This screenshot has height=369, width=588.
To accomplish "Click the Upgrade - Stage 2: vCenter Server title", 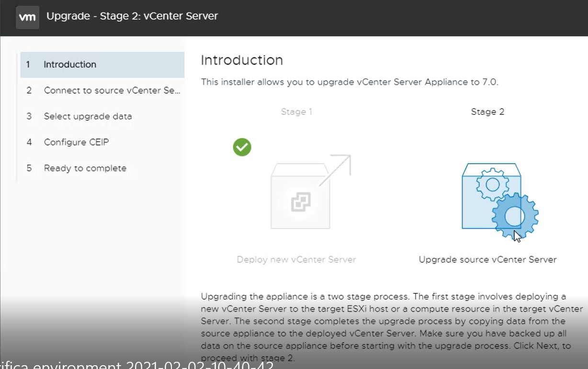I will point(132,16).
